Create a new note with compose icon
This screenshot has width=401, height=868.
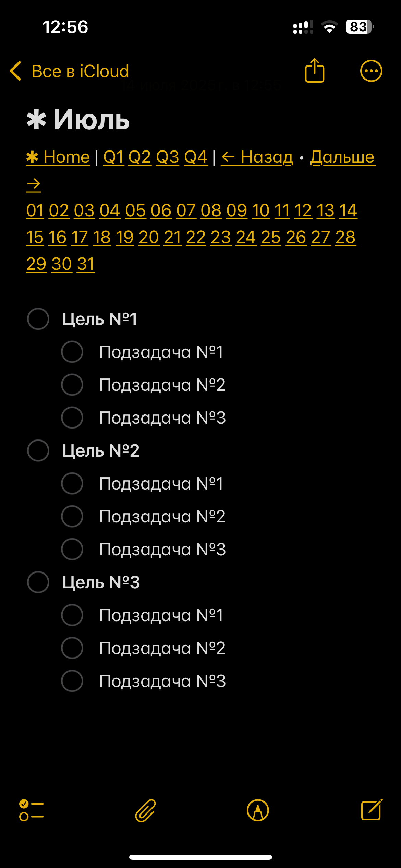(372, 810)
